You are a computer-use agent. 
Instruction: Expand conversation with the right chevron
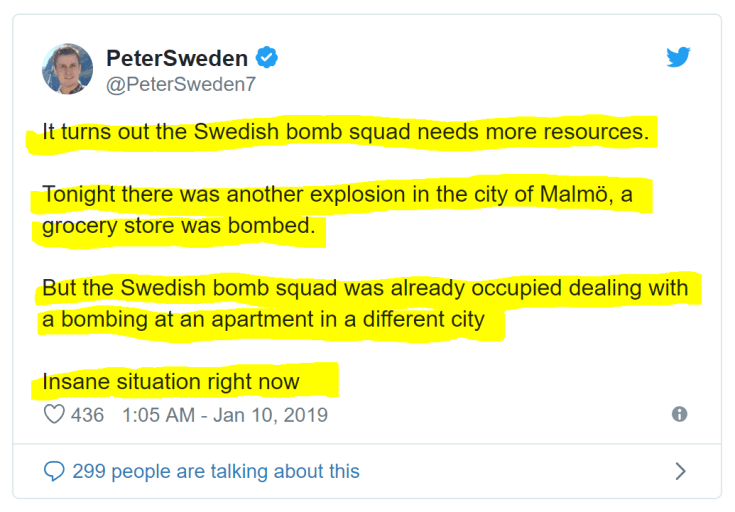click(680, 471)
